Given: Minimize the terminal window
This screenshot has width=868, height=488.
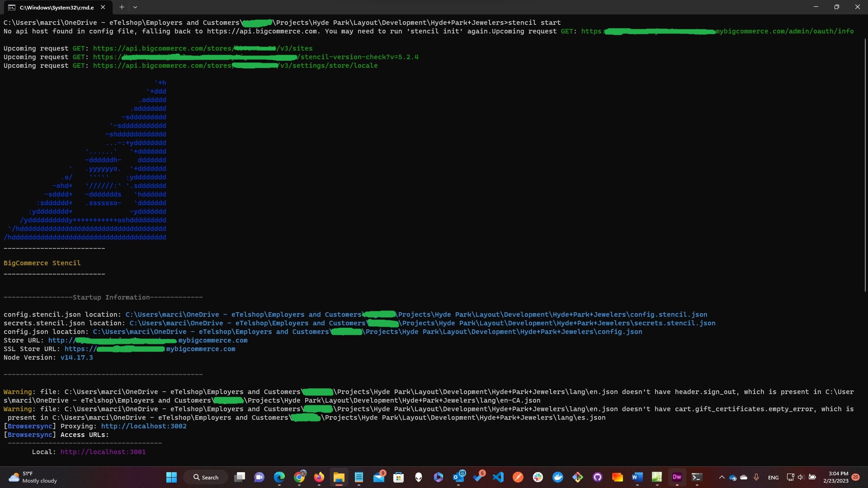Looking at the screenshot, I should [816, 7].
